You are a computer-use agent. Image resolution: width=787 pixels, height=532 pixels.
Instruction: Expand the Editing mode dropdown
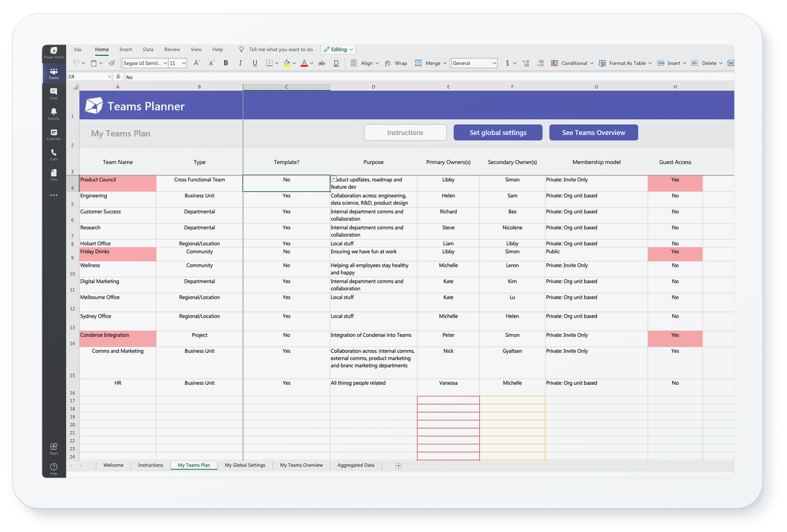click(x=352, y=49)
